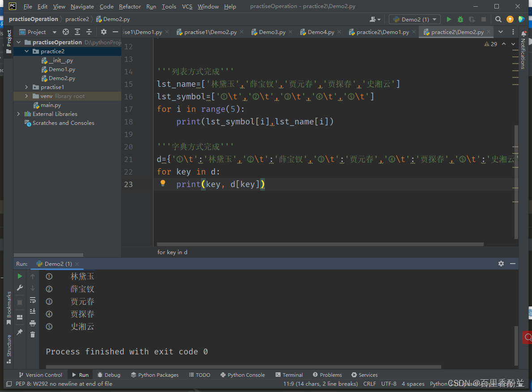Open Terminal tool window
The height and width of the screenshot is (392, 532).
pyautogui.click(x=289, y=375)
